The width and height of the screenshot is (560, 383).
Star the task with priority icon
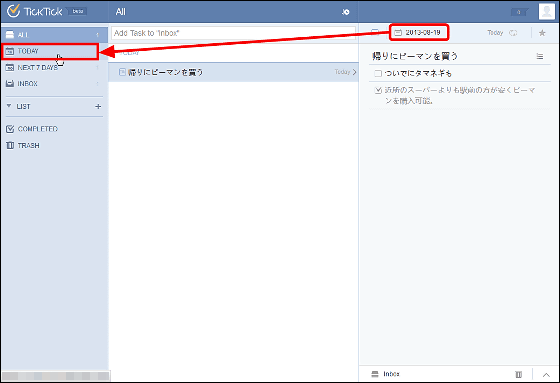pos(542,33)
